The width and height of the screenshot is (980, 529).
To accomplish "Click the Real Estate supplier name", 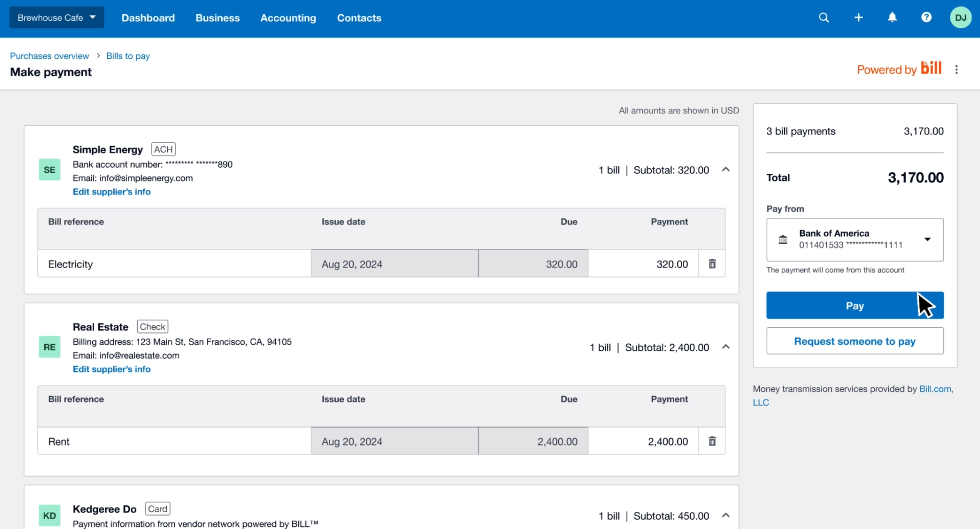I will (x=100, y=327).
